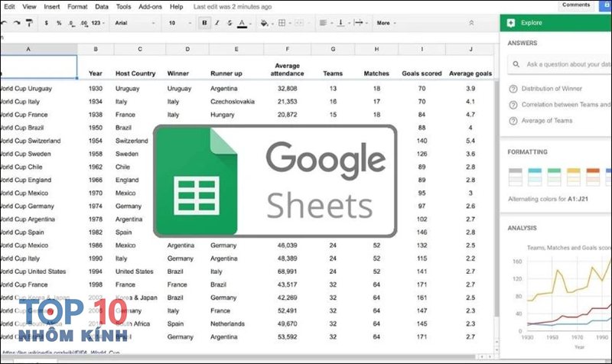Toggle strikethrough formatting

pos(229,23)
